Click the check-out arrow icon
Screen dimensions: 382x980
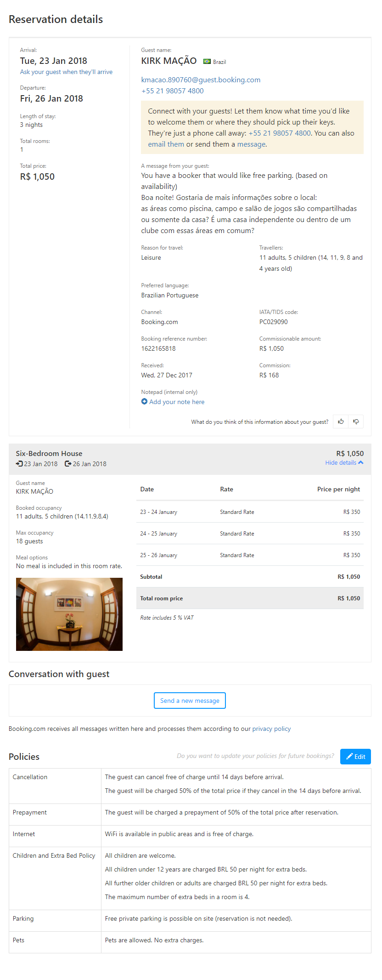click(x=68, y=464)
